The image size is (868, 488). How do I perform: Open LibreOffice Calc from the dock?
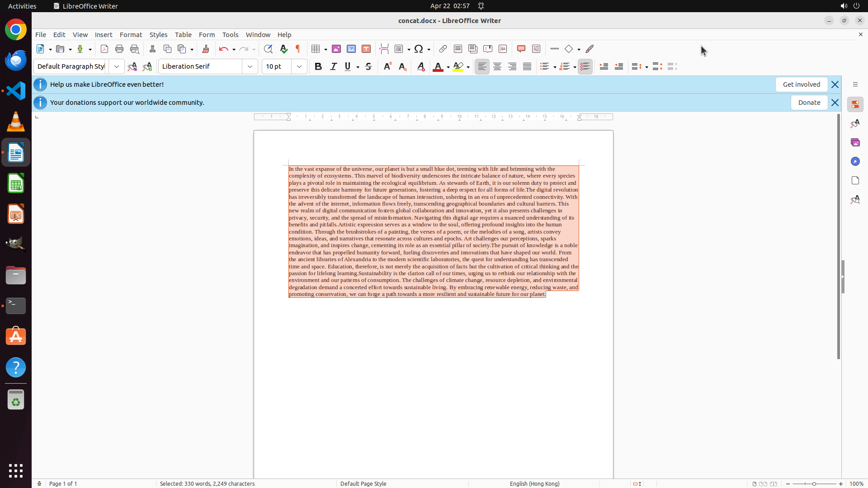pyautogui.click(x=16, y=183)
